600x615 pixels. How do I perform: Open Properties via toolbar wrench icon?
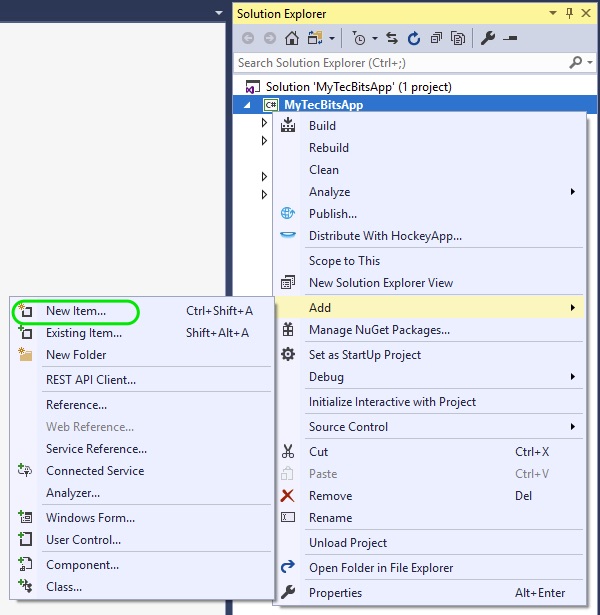click(488, 38)
